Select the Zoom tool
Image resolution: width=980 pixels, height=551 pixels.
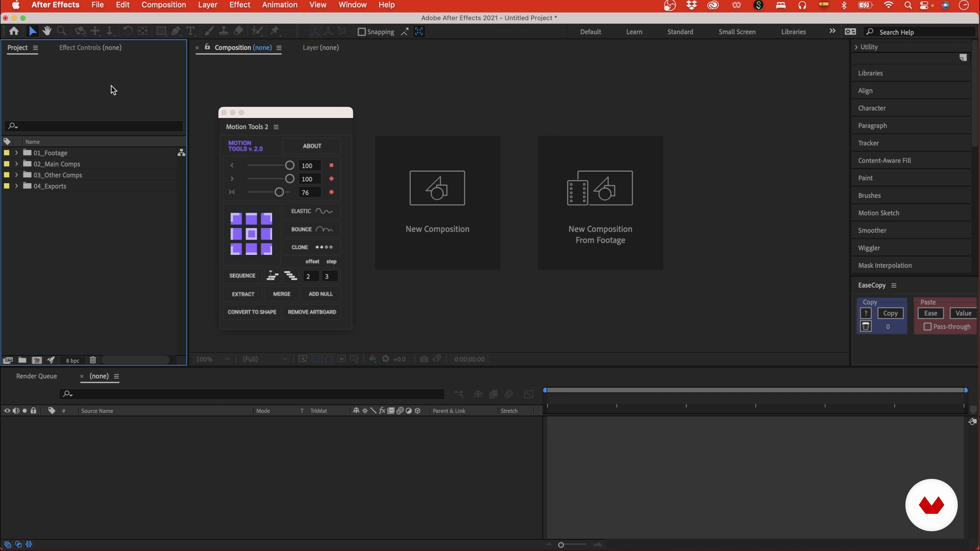coord(62,31)
